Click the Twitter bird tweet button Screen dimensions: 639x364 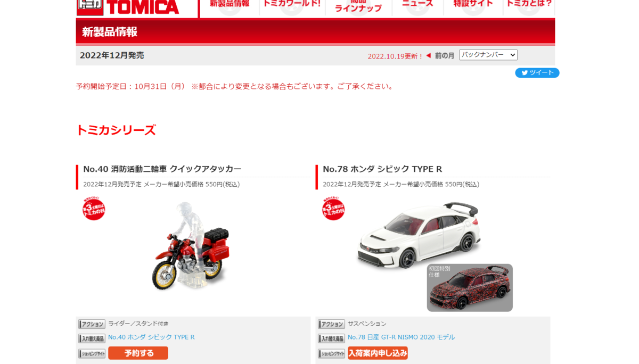pos(537,73)
